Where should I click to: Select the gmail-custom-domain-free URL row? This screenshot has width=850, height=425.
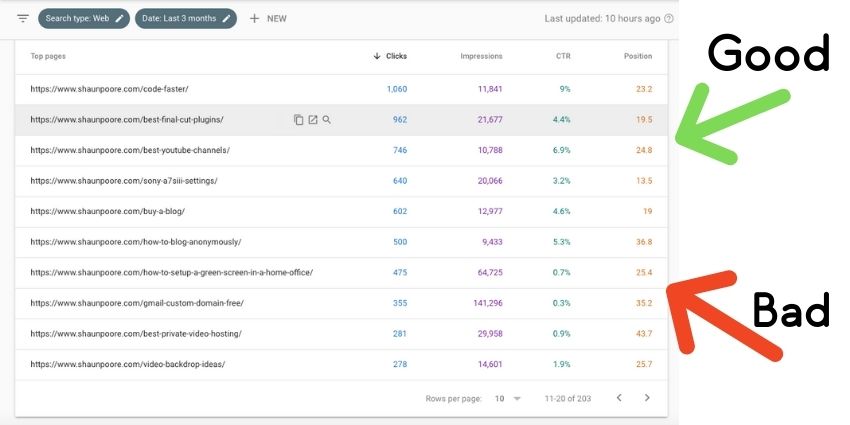(x=342, y=304)
